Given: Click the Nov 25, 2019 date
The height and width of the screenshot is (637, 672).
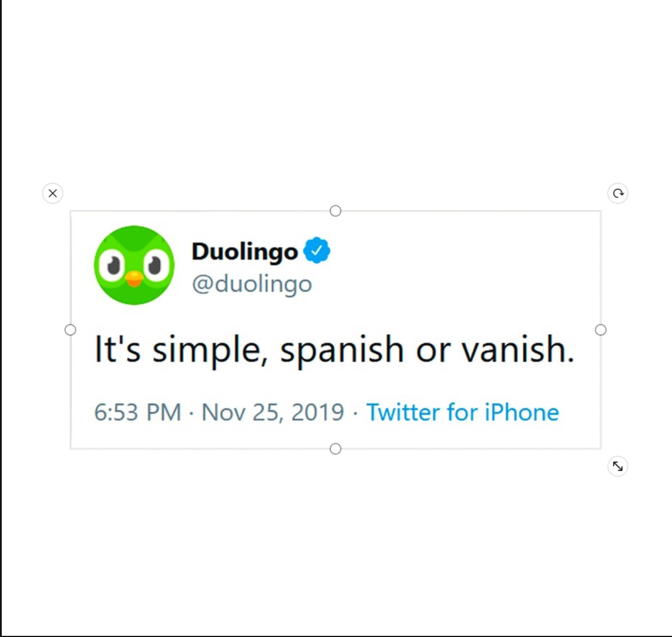Looking at the screenshot, I should click(273, 412).
